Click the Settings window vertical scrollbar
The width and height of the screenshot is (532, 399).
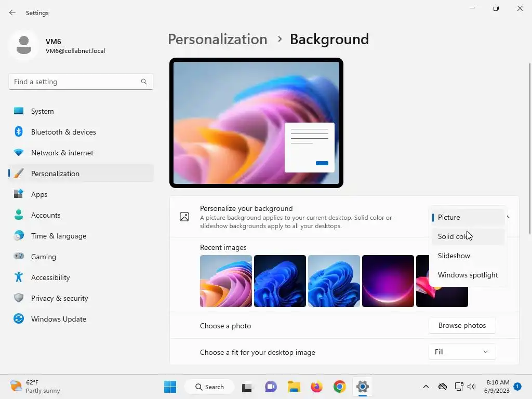[x=529, y=149]
